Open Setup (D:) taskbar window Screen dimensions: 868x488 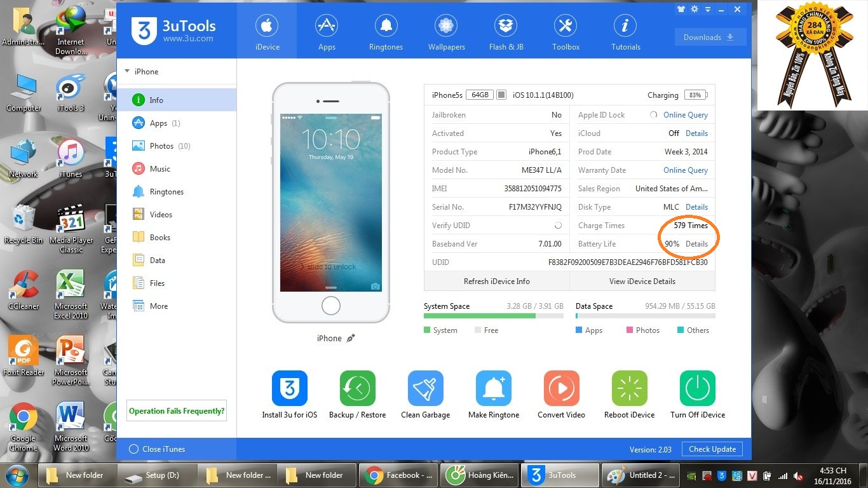[156, 475]
